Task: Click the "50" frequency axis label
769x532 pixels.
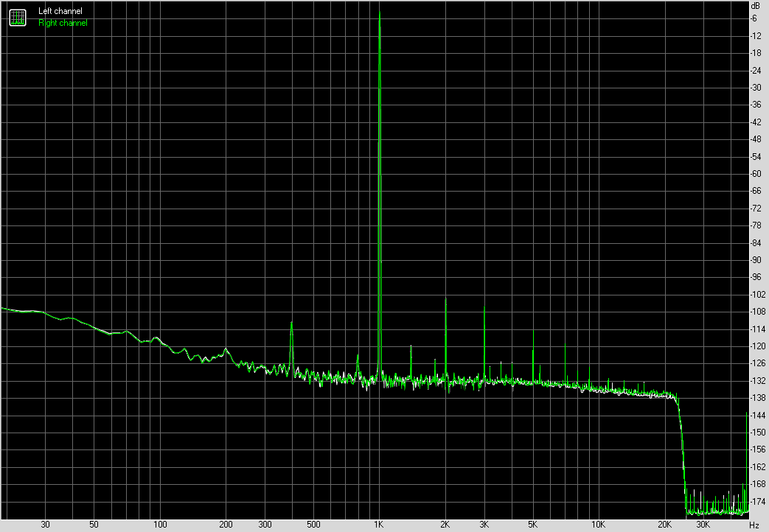Action: click(94, 525)
